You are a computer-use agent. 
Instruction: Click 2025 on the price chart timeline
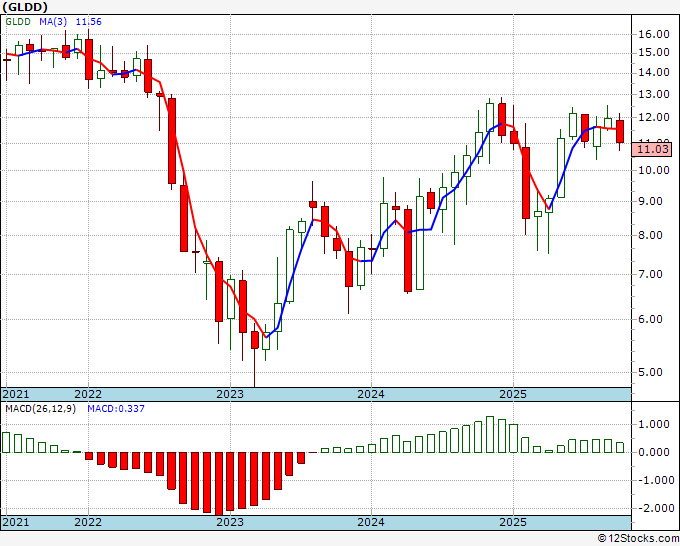[513, 394]
